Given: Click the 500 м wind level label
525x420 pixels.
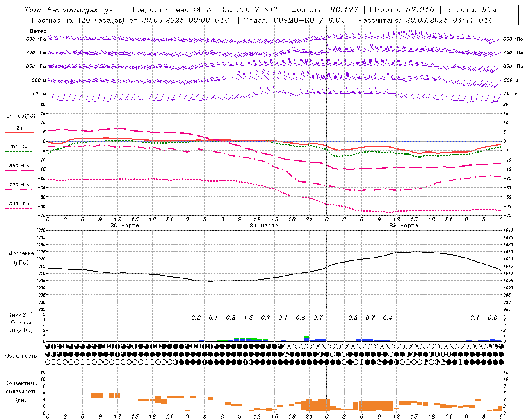Looking at the screenshot, I should (x=39, y=80).
